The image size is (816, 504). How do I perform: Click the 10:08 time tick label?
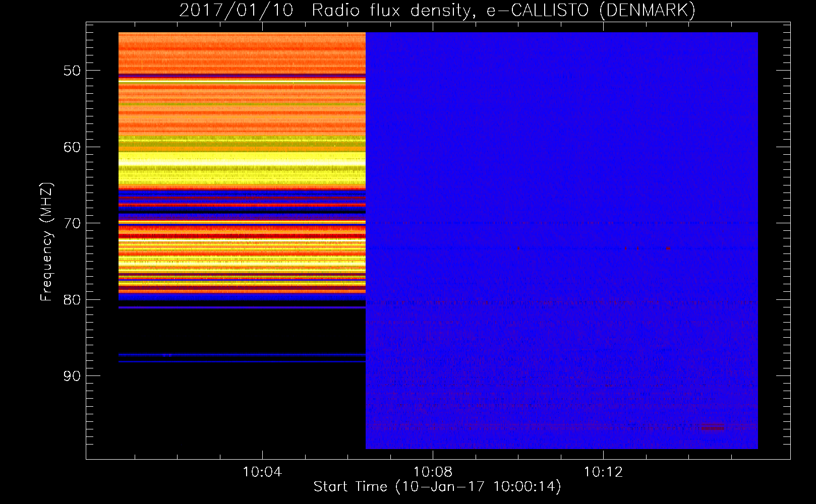click(x=433, y=472)
